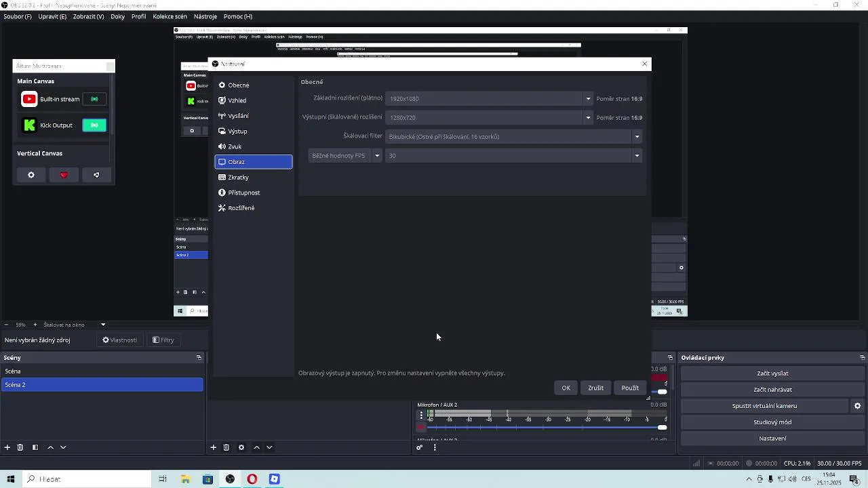Add source plus icon

tap(213, 447)
